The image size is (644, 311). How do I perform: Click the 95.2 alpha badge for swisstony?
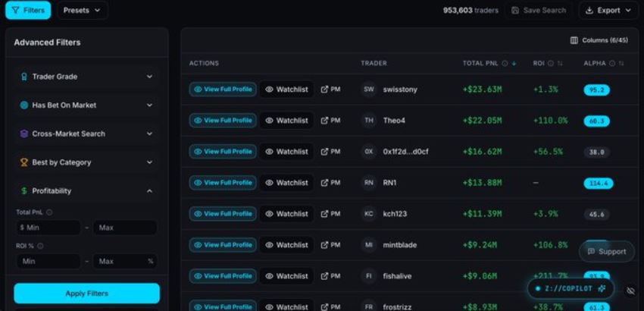(596, 90)
